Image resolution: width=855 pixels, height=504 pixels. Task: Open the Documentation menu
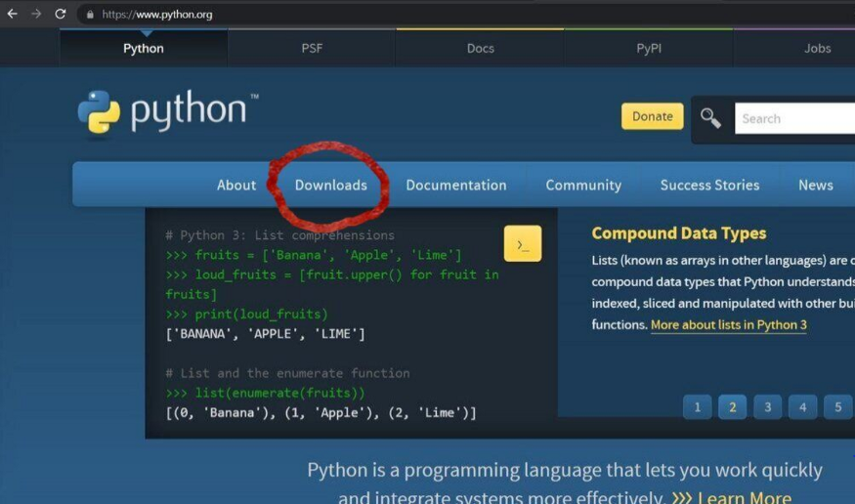point(456,186)
